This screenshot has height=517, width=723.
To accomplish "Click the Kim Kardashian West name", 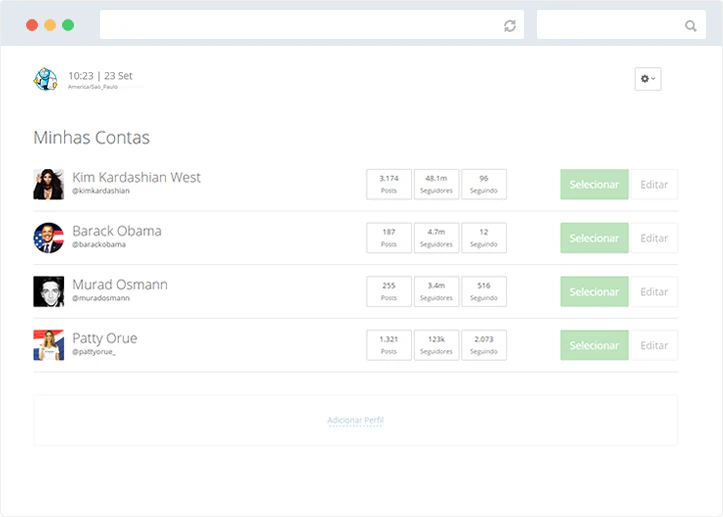I will pos(136,178).
